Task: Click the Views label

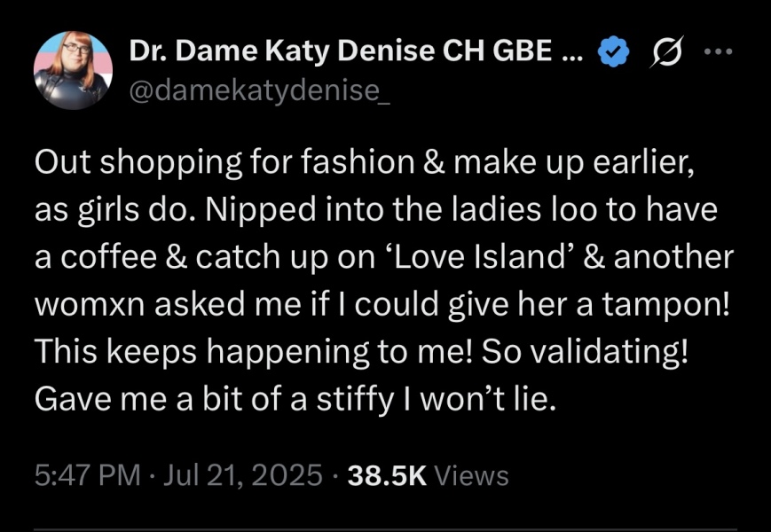Action: [473, 475]
